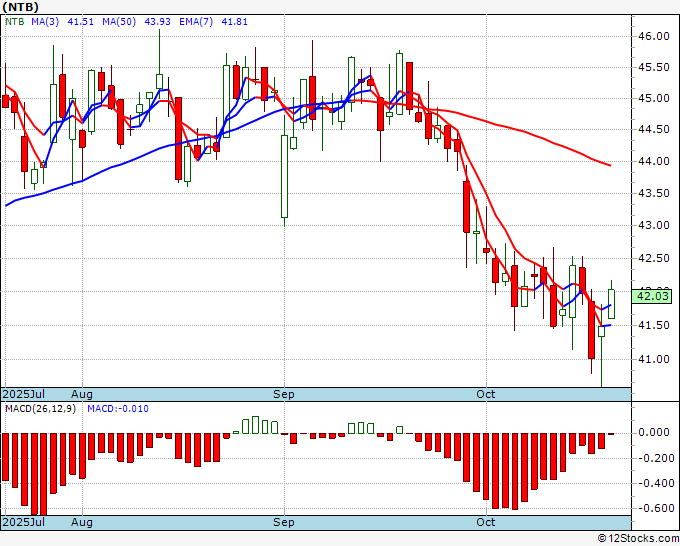Screen dimensions: 680x546
Task: Click the 43.50 price axis label
Action: [x=654, y=193]
